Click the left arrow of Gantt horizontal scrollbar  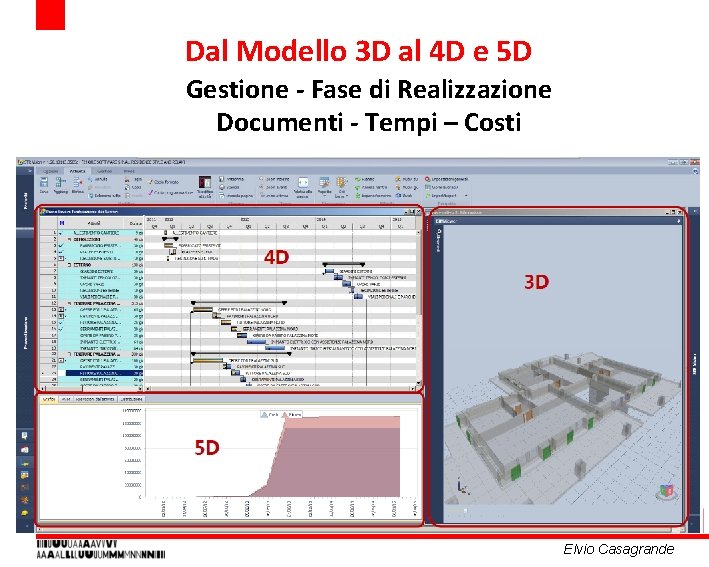pyautogui.click(x=148, y=388)
